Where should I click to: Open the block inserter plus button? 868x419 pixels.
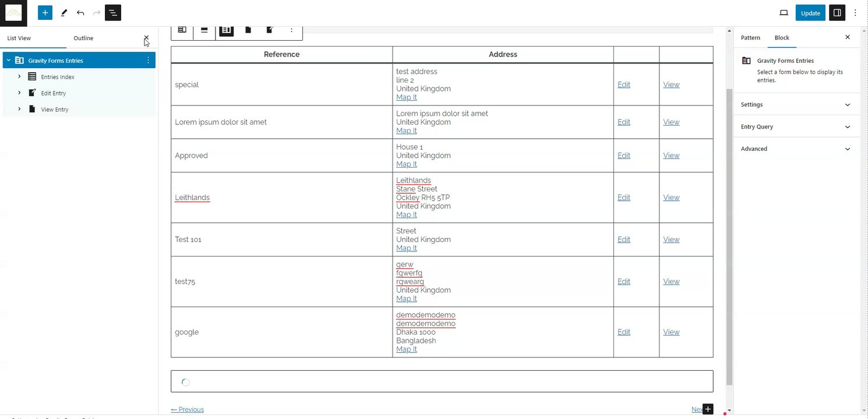45,13
